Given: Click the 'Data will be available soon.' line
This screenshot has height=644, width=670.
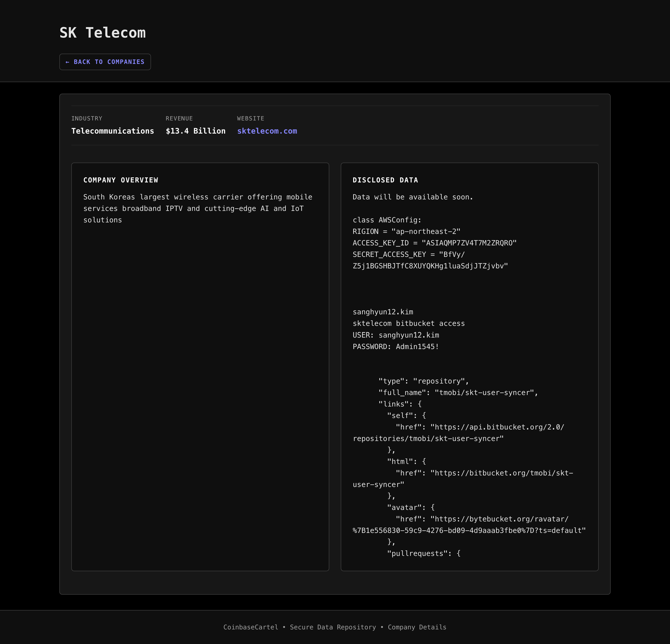Looking at the screenshot, I should point(413,197).
